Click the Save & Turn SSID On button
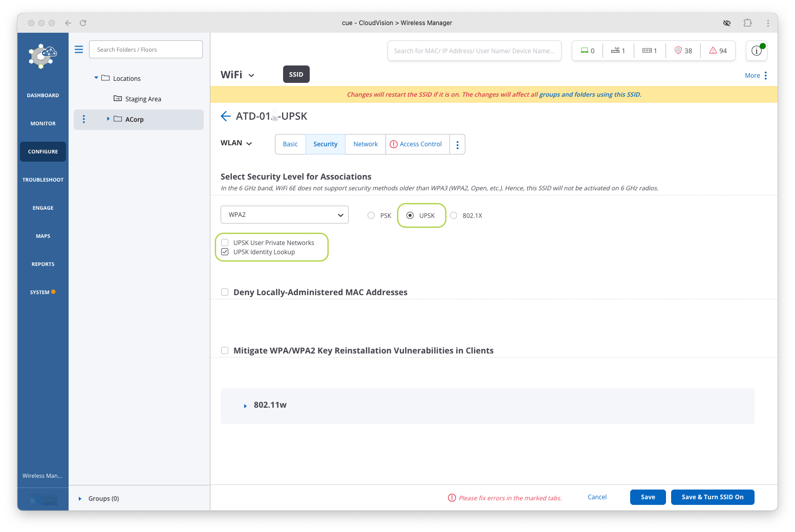 pos(712,497)
